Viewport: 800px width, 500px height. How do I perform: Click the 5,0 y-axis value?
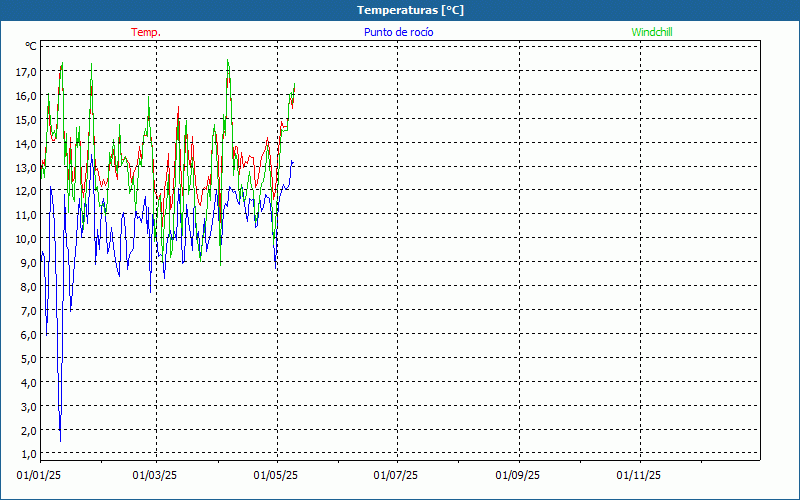click(x=28, y=359)
